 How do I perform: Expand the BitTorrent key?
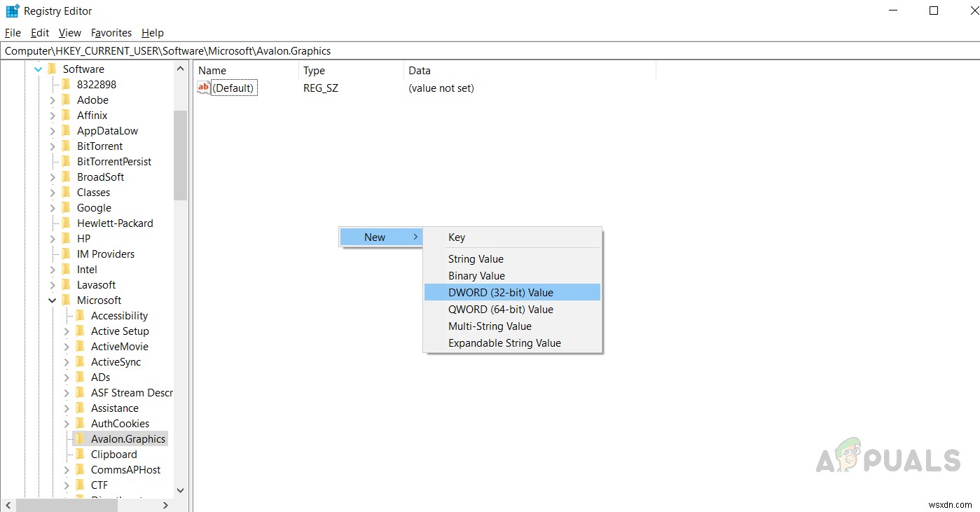tap(53, 146)
